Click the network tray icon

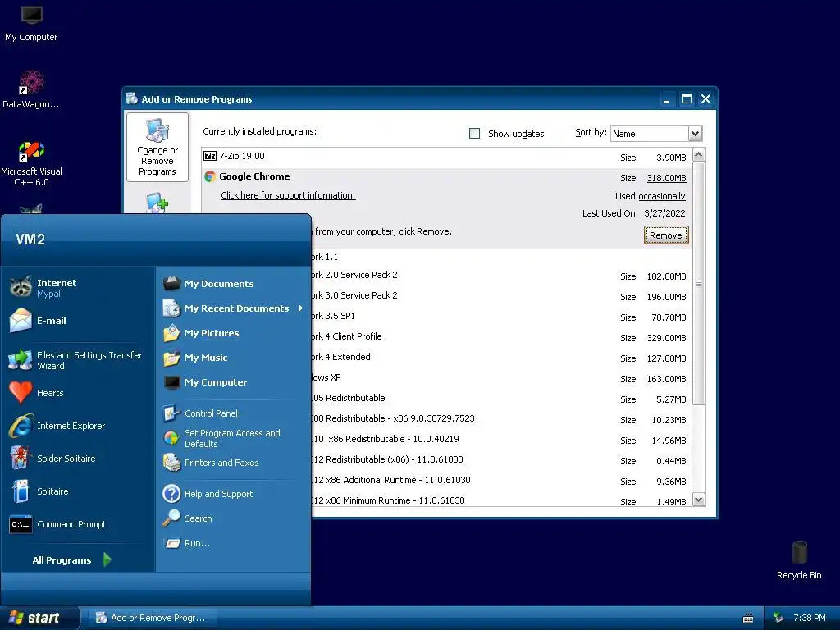pos(778,618)
